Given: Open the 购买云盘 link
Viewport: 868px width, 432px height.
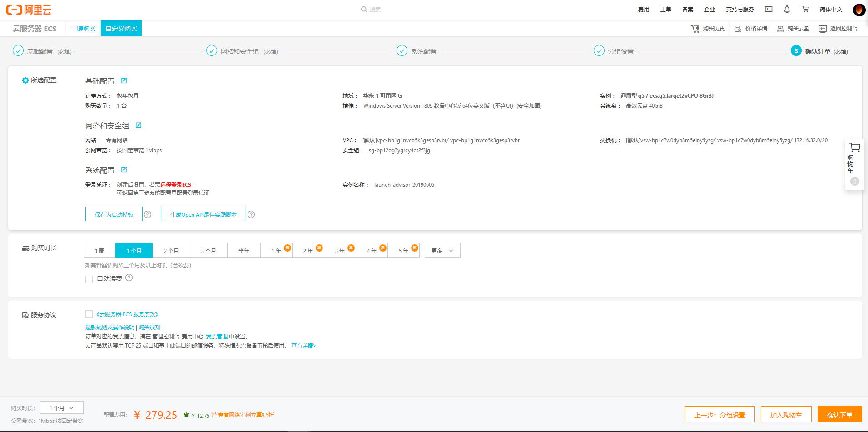Looking at the screenshot, I should [x=794, y=28].
